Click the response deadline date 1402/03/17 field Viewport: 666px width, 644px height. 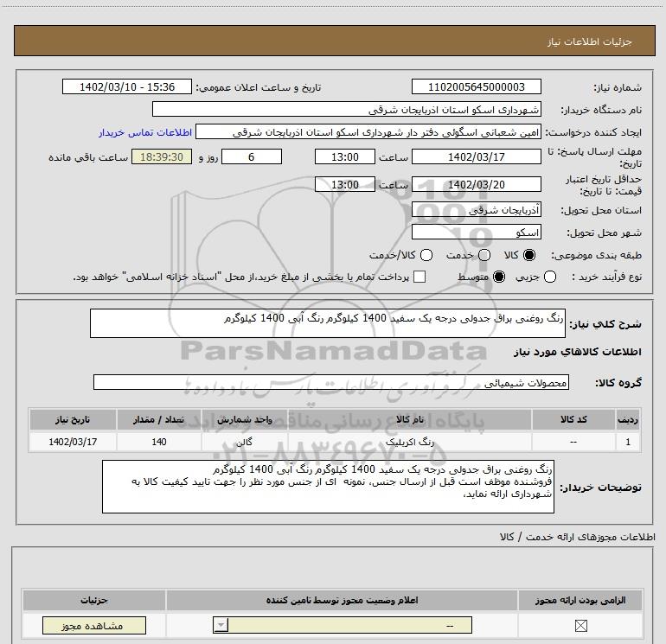[476, 157]
